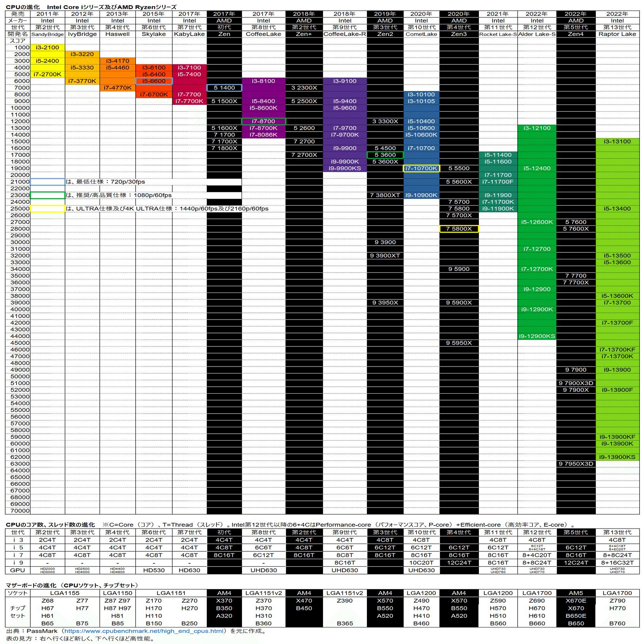Screen dimensions: 644x644
Task: Select the 9 3950X entry
Action: point(385,303)
